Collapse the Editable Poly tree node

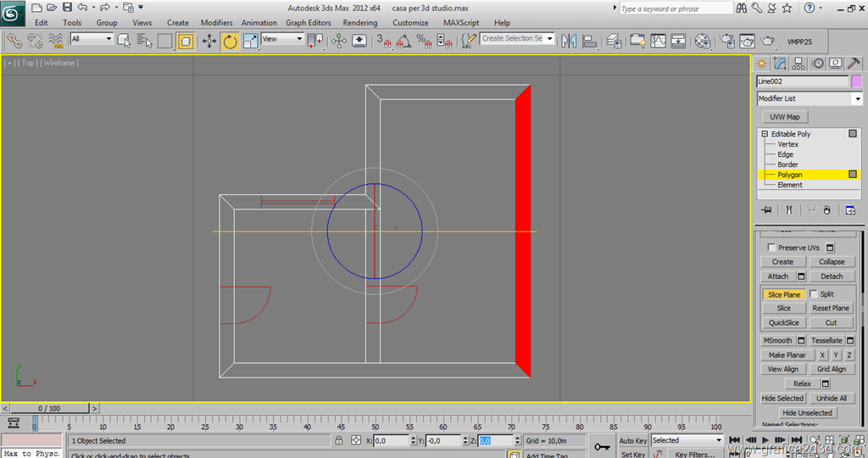pyautogui.click(x=765, y=134)
